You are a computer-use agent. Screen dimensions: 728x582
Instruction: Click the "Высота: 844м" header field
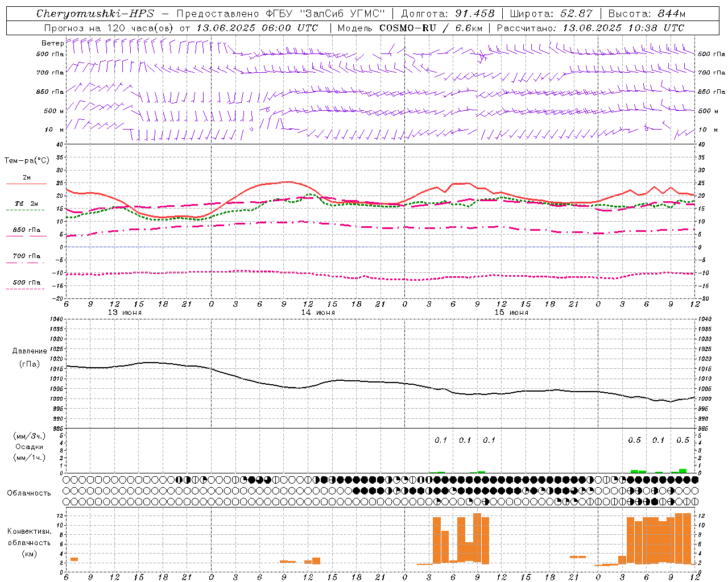[647, 14]
